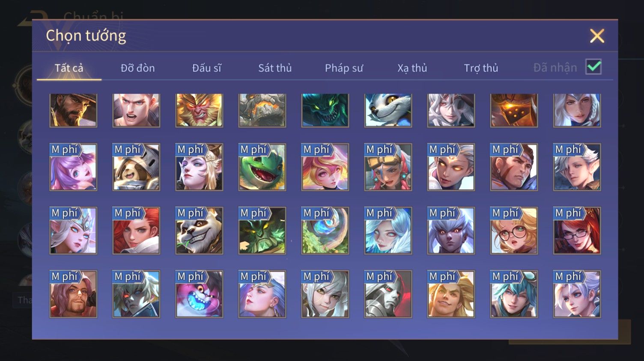The height and width of the screenshot is (361, 644).
Task: Select the Monkey King hero portrait
Action: pos(199,110)
